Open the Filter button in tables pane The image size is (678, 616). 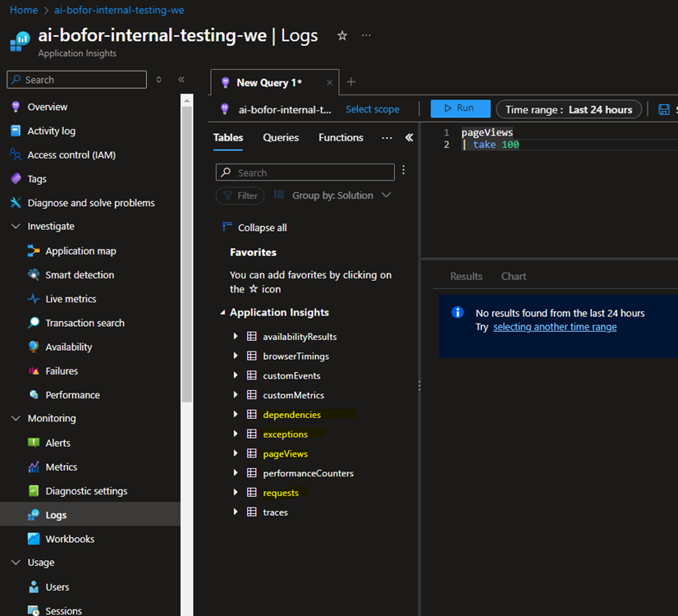coord(240,195)
